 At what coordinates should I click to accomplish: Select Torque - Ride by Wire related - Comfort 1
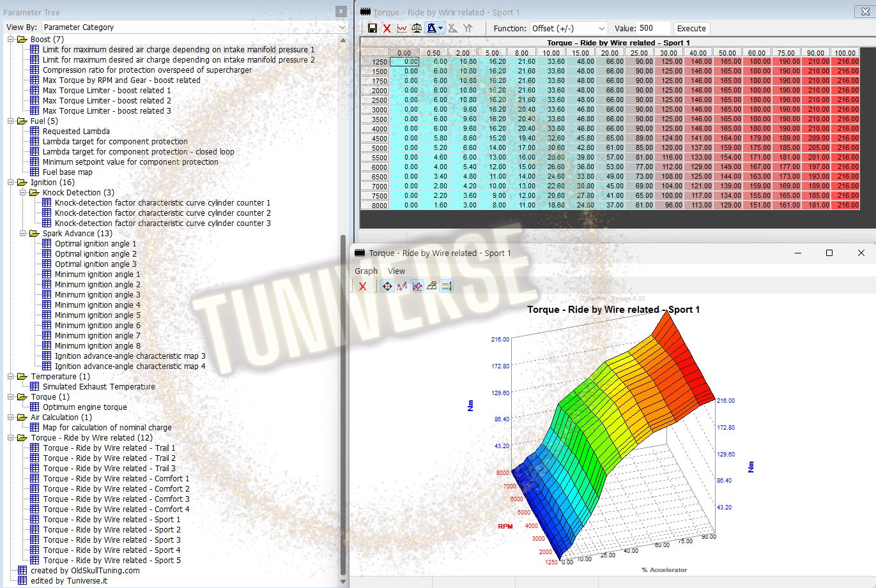click(x=116, y=479)
